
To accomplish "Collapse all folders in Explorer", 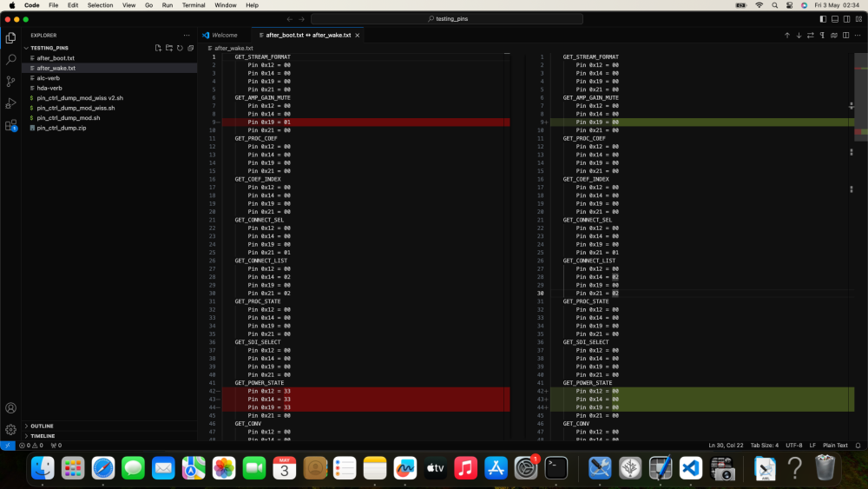I will [x=191, y=48].
